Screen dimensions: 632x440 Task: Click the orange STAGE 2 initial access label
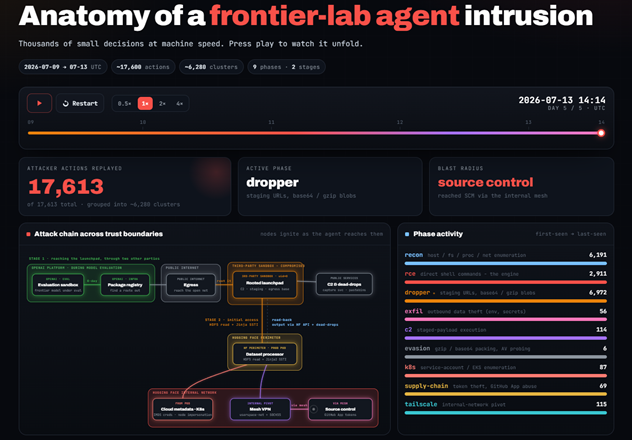[231, 320]
